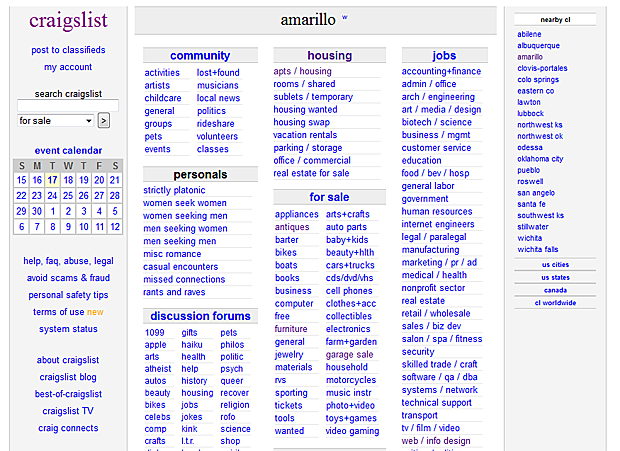
Task: Go to nearby abilene site
Action: click(x=529, y=34)
